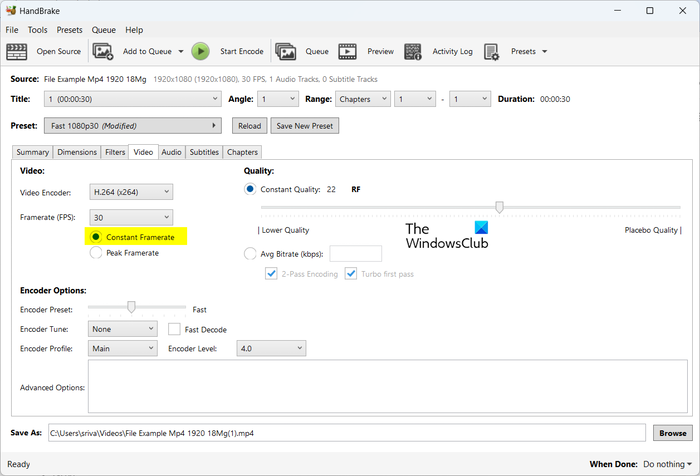Click the Avg Bitrate kbps input field
The width and height of the screenshot is (700, 476).
point(356,254)
